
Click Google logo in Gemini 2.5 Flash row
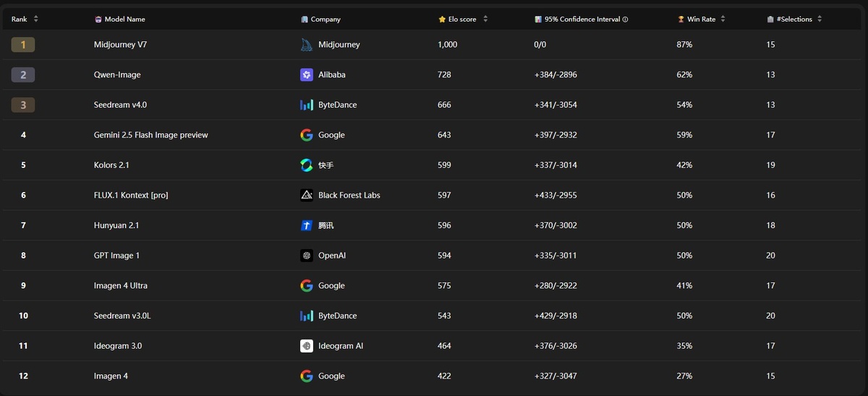307,135
